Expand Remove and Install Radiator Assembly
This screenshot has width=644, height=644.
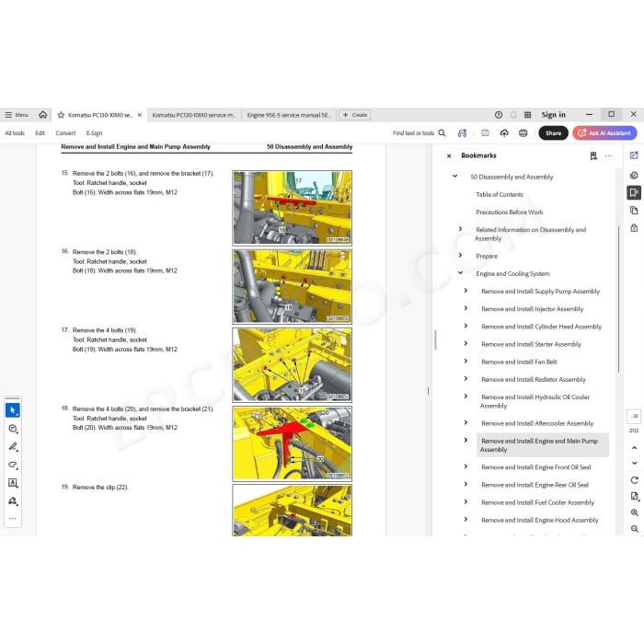(466, 379)
